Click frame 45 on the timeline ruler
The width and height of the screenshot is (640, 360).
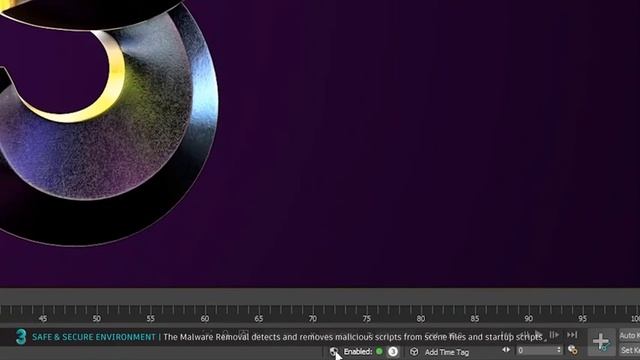point(42,318)
